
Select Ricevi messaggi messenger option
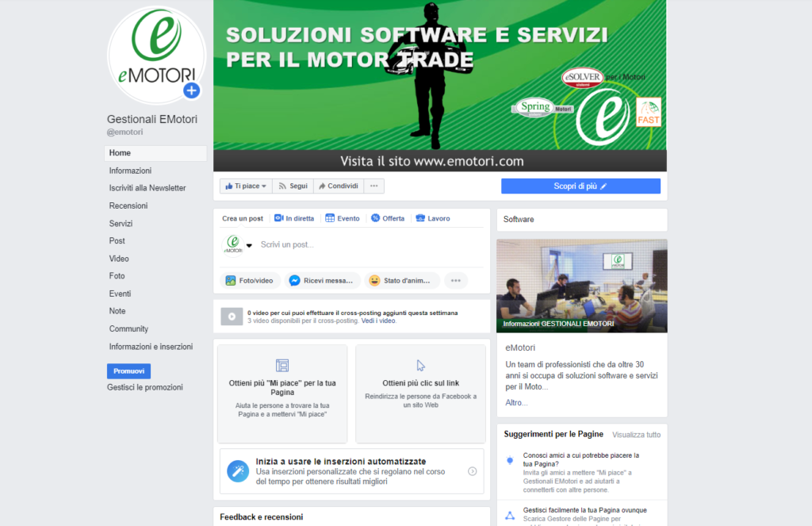pyautogui.click(x=322, y=280)
